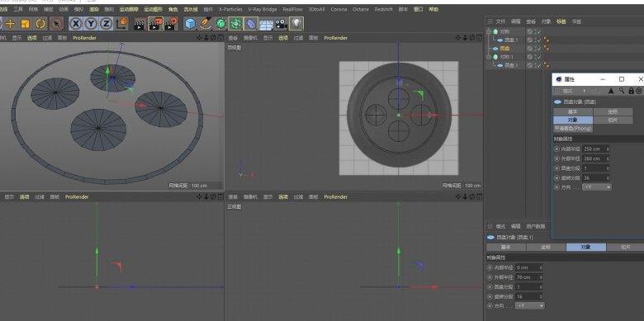Viewport: 644px width, 321px height.
Task: Click the green subdivision generator icon
Action: point(220,24)
